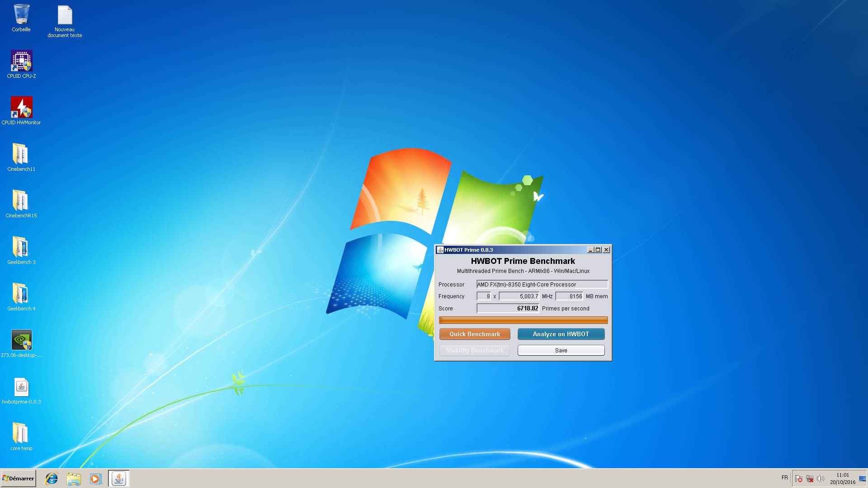Open Windows Explorer from the taskbar
The width and height of the screenshot is (868, 488).
pyautogui.click(x=74, y=479)
